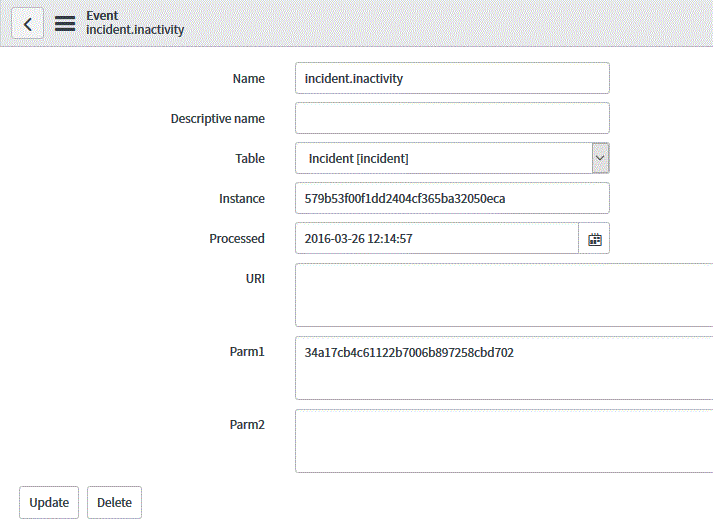The image size is (713, 525).
Task: Click the Event incident.inactivity header title
Action: pos(135,23)
